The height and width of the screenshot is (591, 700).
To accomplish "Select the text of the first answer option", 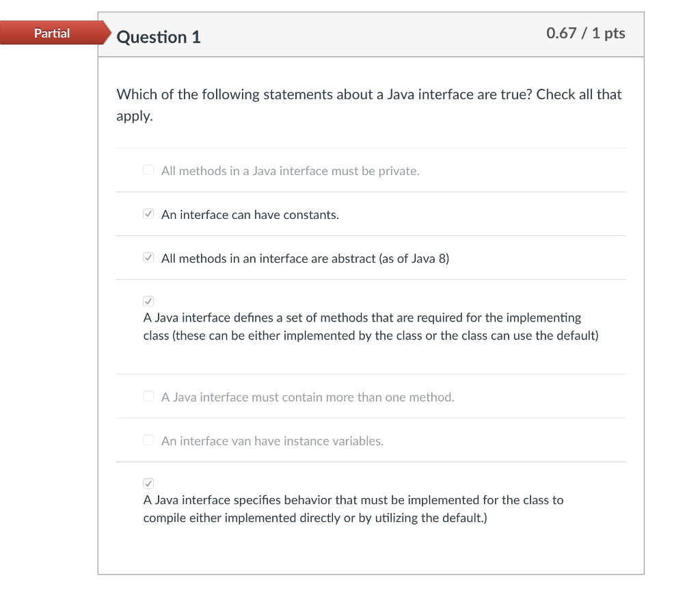I will 290,170.
